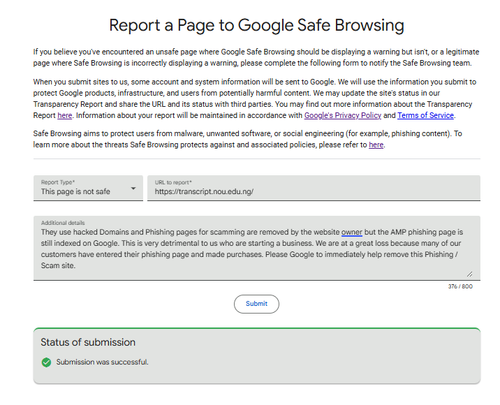This screenshot has height=405, width=500.
Task: Open the Transparency Report "here" link
Action: (65, 116)
